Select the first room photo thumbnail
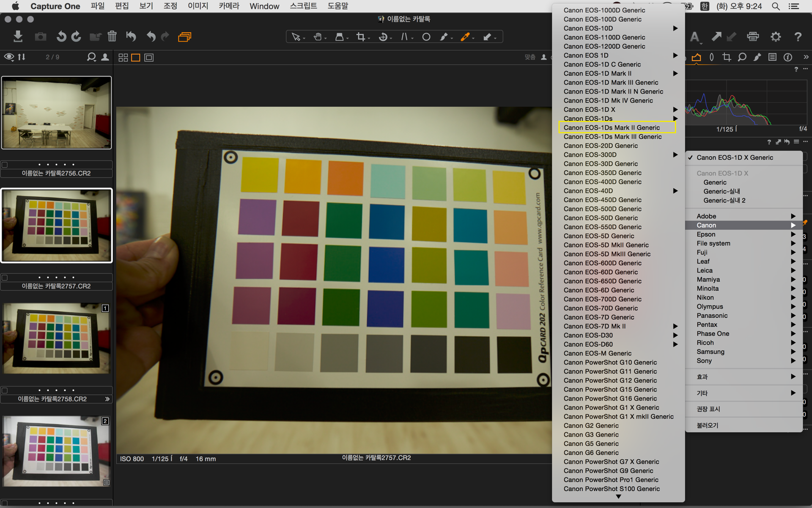 point(56,113)
